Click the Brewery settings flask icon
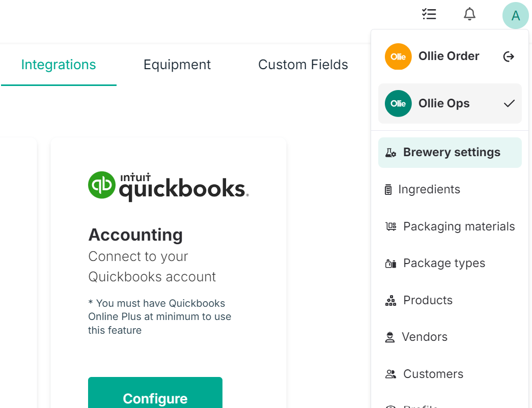Image resolution: width=532 pixels, height=408 pixels. coord(390,153)
